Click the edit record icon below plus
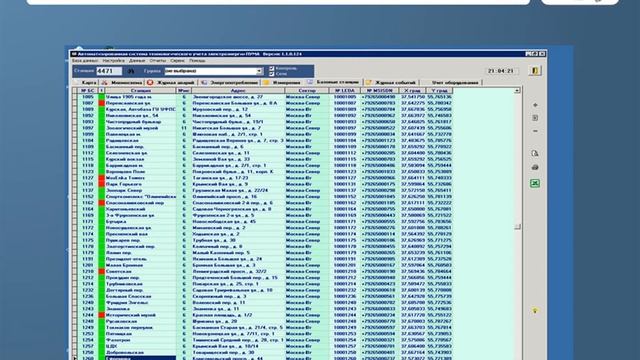This screenshot has height=360, width=640. coord(535,118)
